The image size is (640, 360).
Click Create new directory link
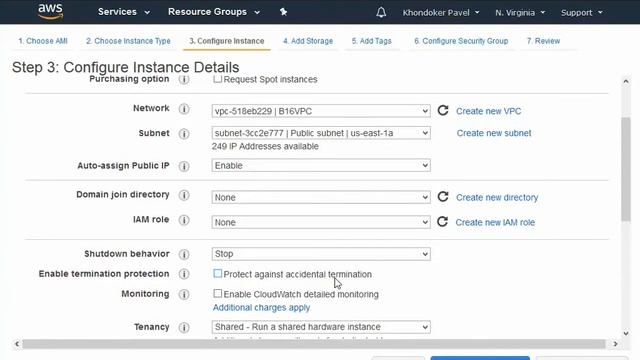click(x=497, y=198)
